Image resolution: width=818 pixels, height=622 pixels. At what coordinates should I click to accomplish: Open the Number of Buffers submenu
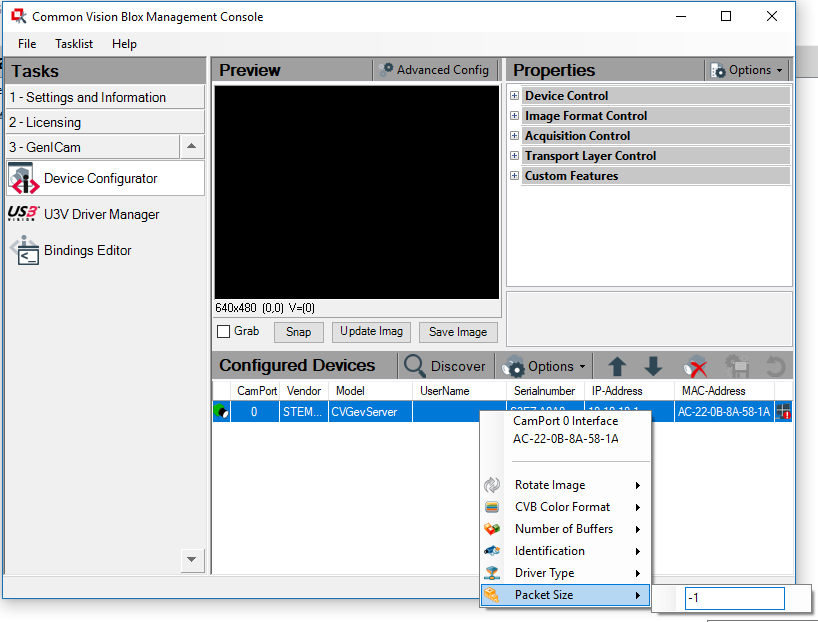pos(566,529)
